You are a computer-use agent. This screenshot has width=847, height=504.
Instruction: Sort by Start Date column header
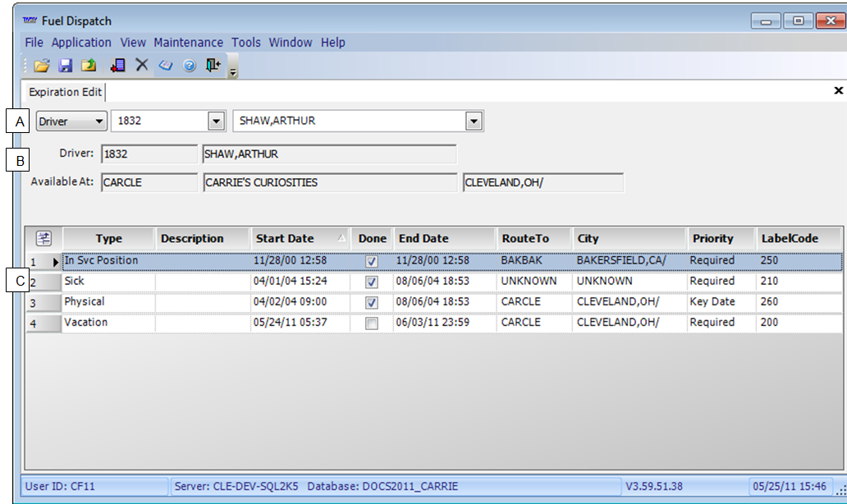click(285, 239)
